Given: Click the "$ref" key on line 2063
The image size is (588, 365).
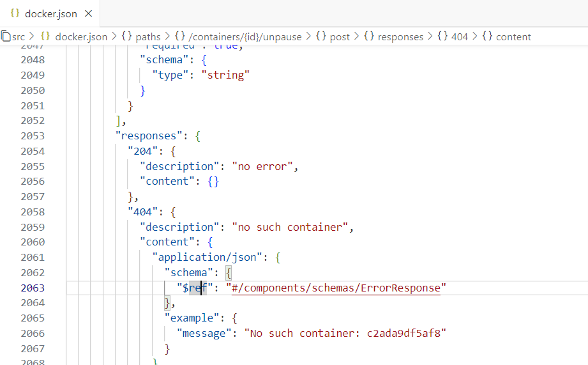Looking at the screenshot, I should 195,288.
